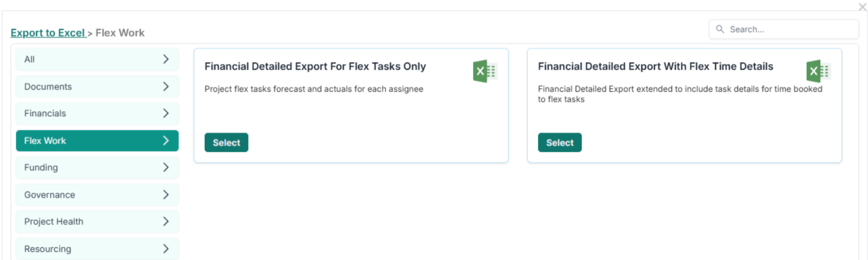Open the Project Health category
Image resolution: width=868 pixels, height=260 pixels.
click(x=54, y=222)
